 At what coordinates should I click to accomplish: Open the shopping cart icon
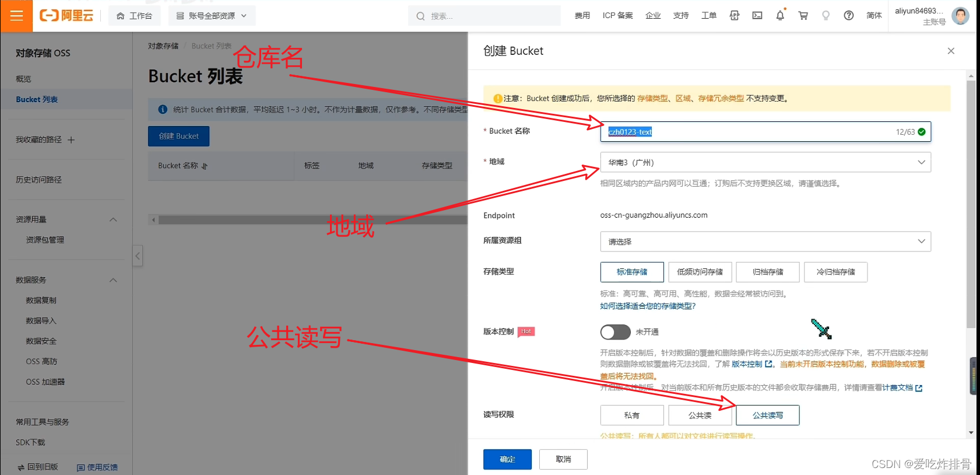pyautogui.click(x=803, y=16)
